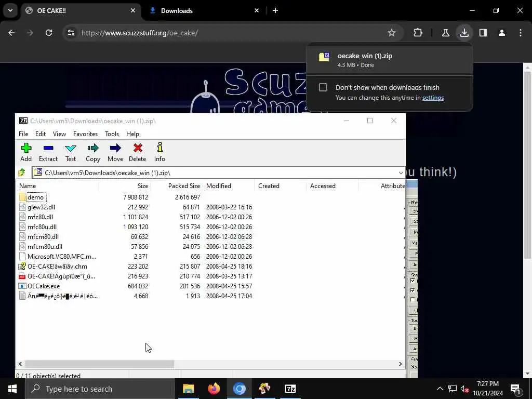Open downloaded oecake_win (1).zip entry
Screen dimensions: 532x399
click(390, 60)
